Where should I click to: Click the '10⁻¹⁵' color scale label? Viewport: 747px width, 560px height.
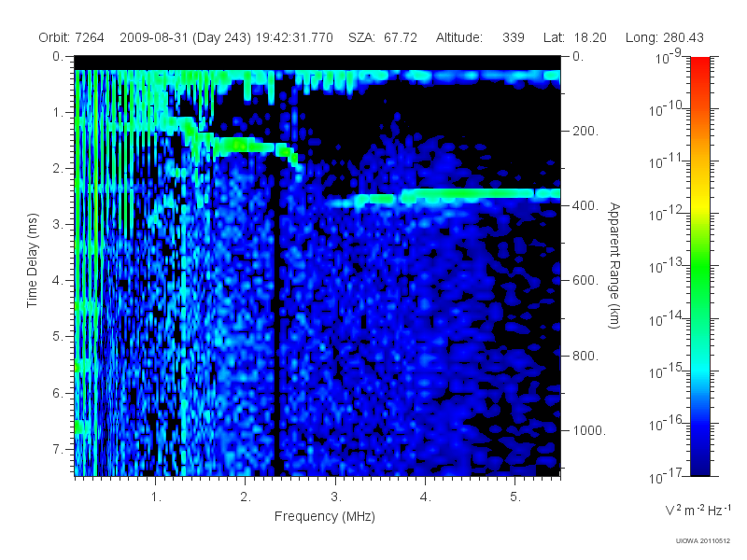pos(666,371)
